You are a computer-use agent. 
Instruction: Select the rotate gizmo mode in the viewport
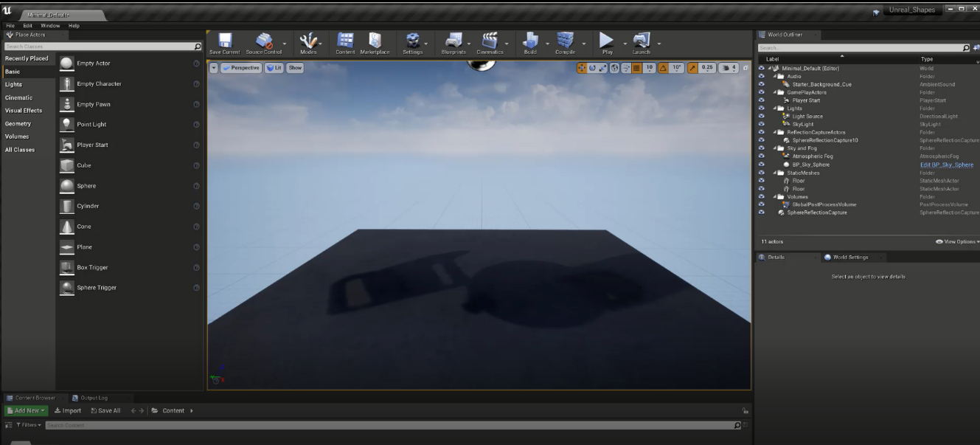[x=592, y=68]
